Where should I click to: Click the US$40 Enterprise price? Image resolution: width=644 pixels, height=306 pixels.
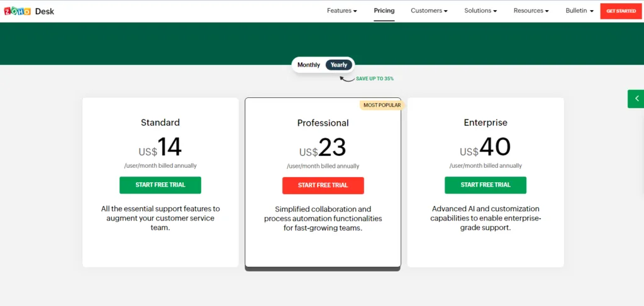click(486, 147)
